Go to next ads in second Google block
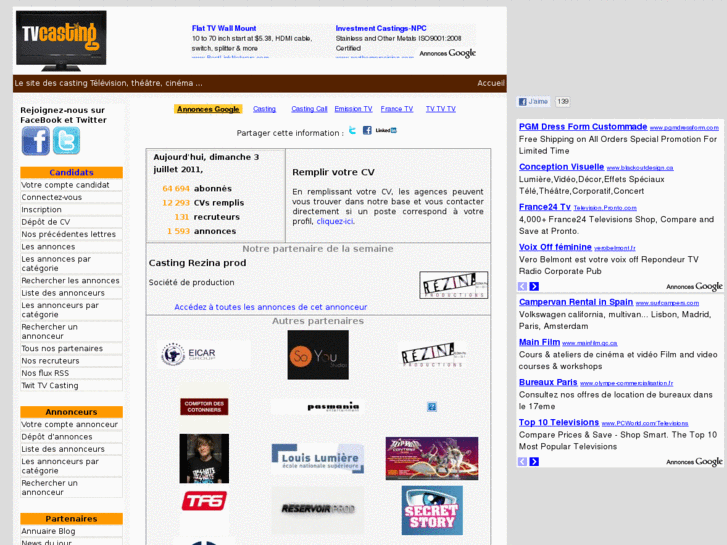Image resolution: width=727 pixels, height=545 pixels. pyautogui.click(x=534, y=462)
